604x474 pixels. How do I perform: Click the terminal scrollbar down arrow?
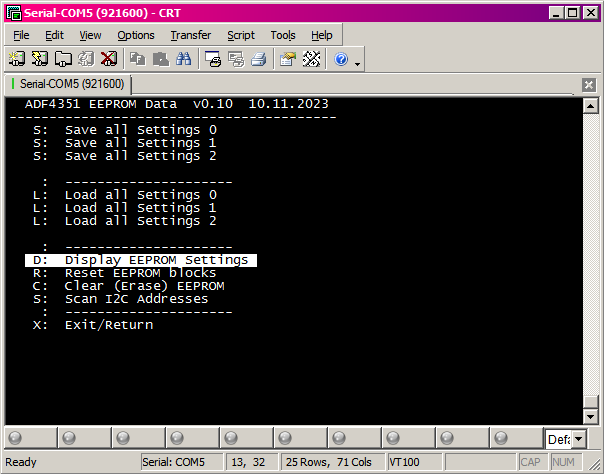click(x=591, y=416)
